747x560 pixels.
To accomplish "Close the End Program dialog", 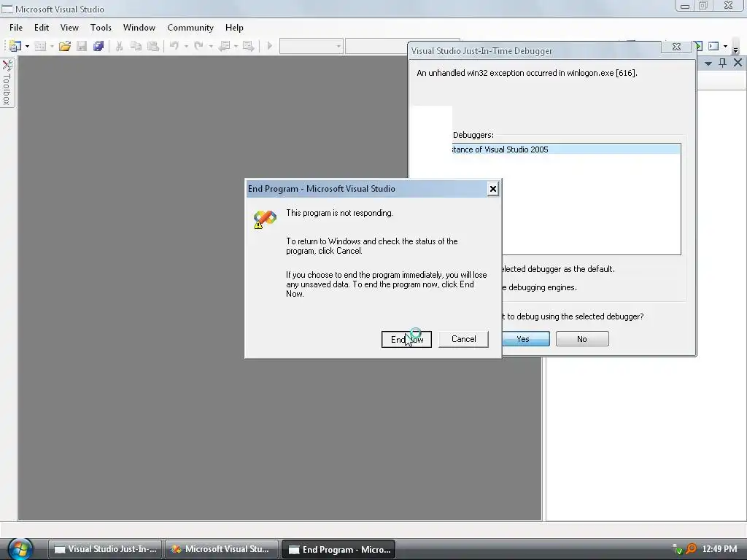I will 493,189.
